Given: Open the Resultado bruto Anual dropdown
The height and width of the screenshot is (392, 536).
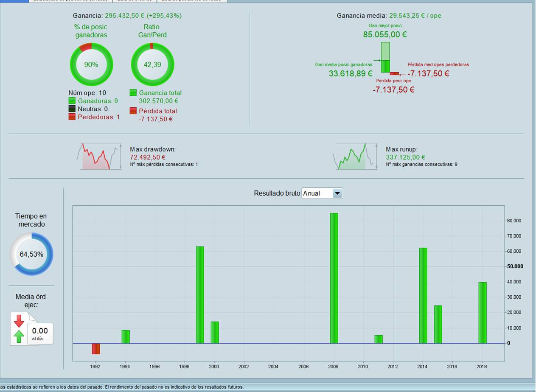Looking at the screenshot, I should pyautogui.click(x=322, y=193).
